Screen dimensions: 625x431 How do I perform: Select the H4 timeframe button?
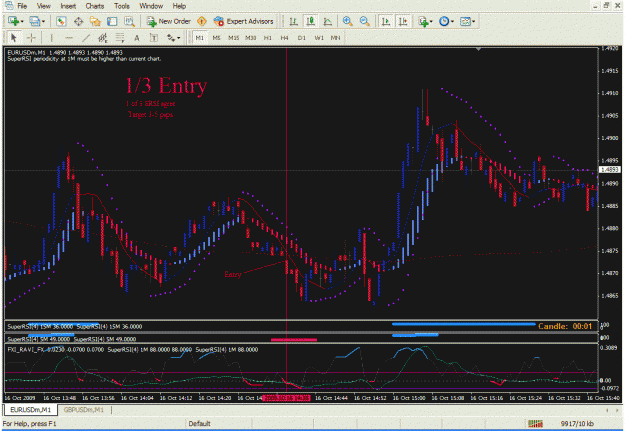point(284,38)
